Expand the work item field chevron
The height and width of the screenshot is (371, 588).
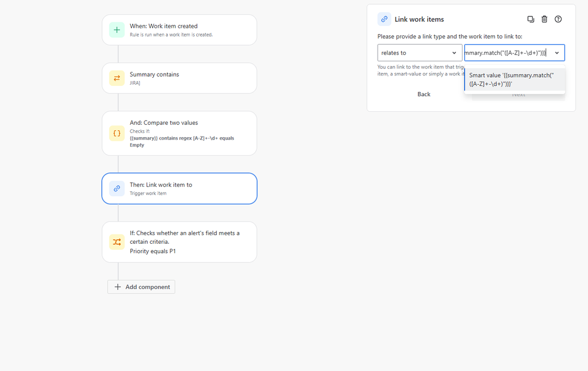(556, 52)
